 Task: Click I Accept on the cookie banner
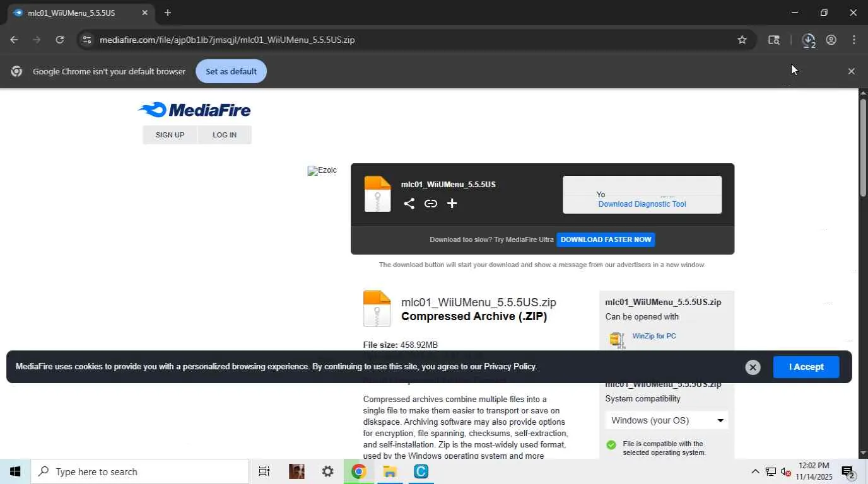point(806,367)
